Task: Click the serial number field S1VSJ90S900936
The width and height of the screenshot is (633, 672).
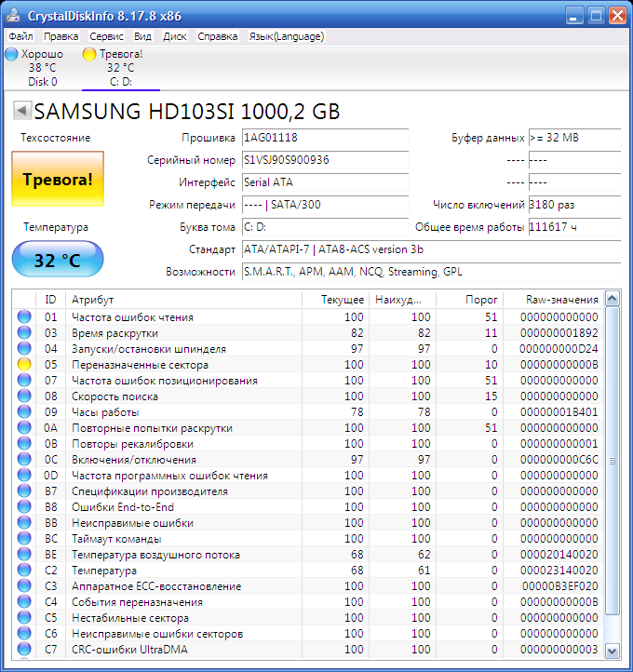Action: click(325, 160)
